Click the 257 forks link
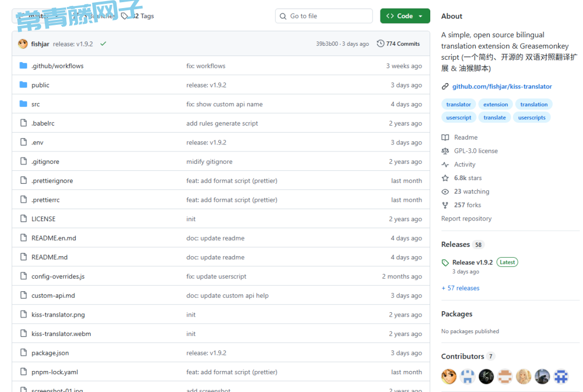Screen dimensions: 583x392 coord(467,205)
